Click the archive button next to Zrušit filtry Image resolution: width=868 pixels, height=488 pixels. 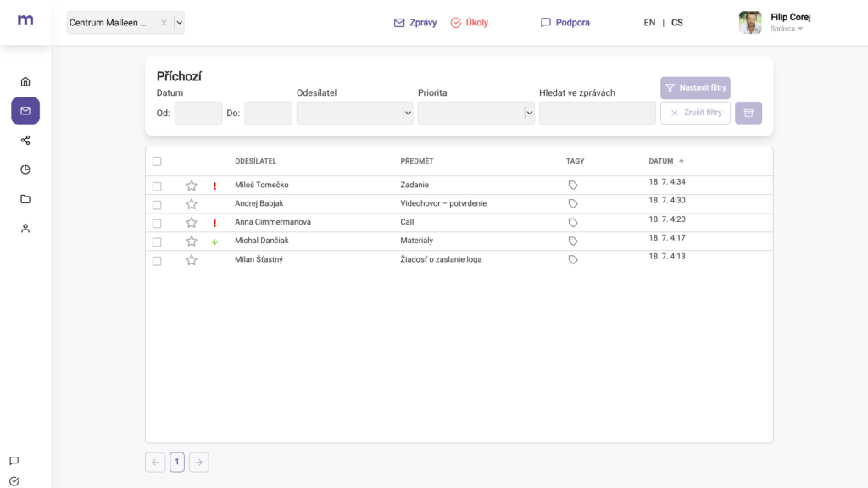coord(748,113)
